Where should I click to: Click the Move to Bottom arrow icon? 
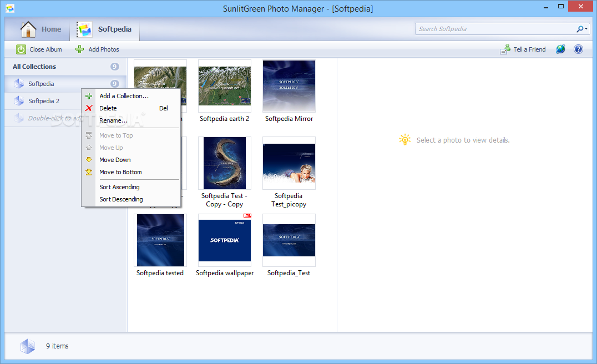coord(89,172)
